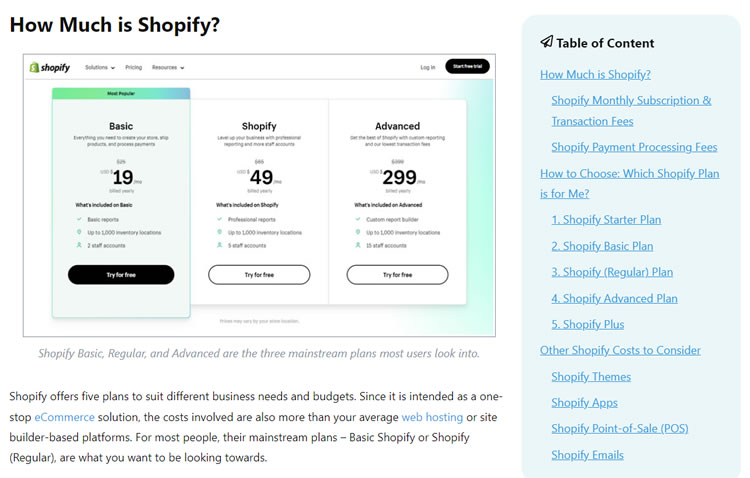This screenshot has width=750, height=478.
Task: Select Other Shopify Costs to Consider link
Action: pyautogui.click(x=620, y=350)
